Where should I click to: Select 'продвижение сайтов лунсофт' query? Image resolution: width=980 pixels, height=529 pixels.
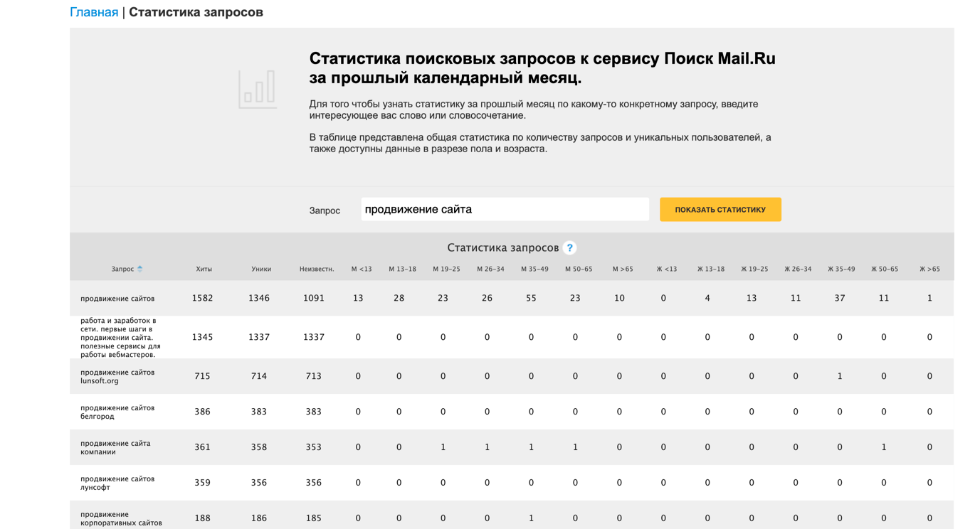117,483
